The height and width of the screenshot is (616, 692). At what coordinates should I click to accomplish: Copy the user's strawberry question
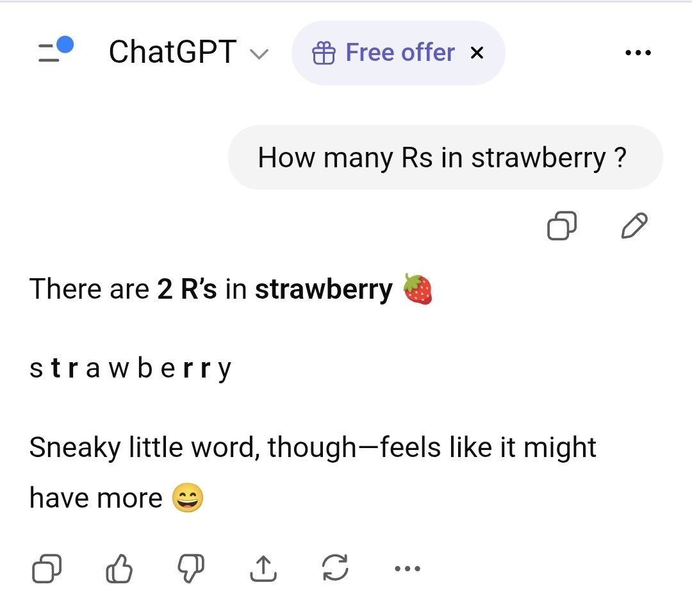click(561, 226)
